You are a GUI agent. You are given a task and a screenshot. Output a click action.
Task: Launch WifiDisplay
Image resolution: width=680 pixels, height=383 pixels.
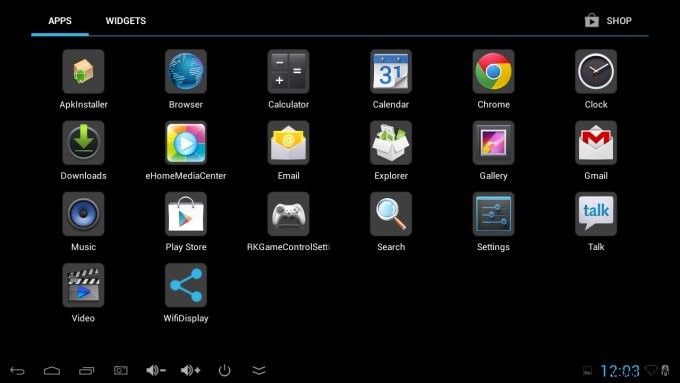coord(186,285)
